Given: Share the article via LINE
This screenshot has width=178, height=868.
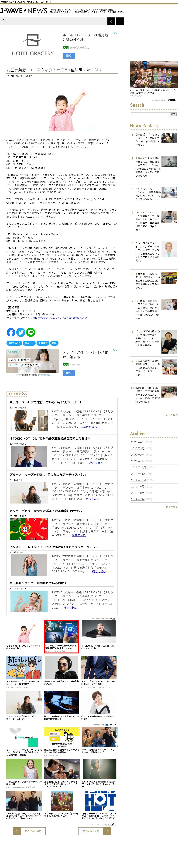Looking at the screenshot, I should click(30, 332).
